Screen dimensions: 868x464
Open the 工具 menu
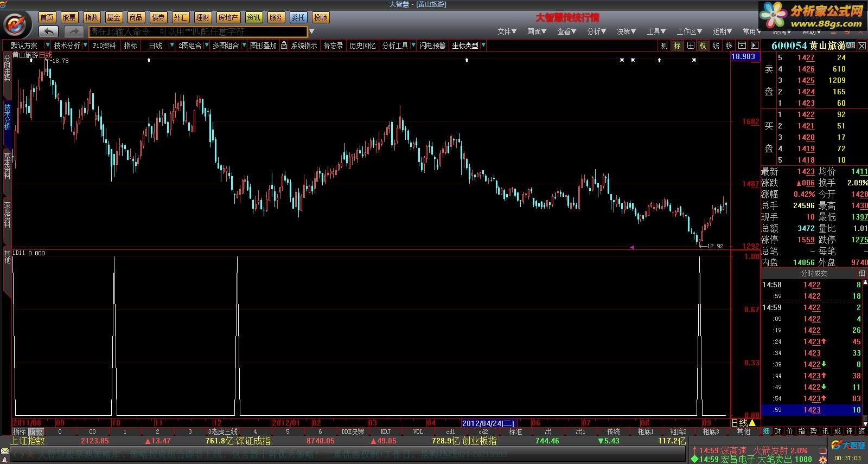coord(656,31)
